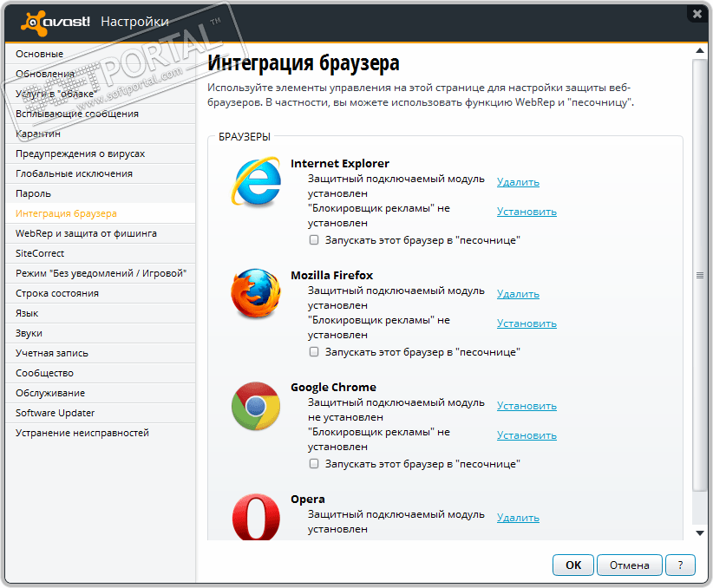Image resolution: width=713 pixels, height=588 pixels.
Task: Select the Карантин settings section
Action: 101,134
